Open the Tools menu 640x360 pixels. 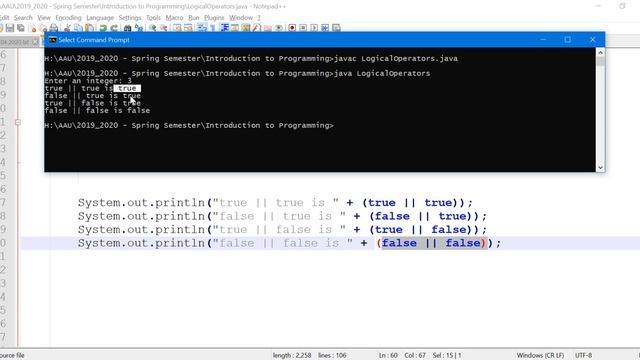coord(153,18)
